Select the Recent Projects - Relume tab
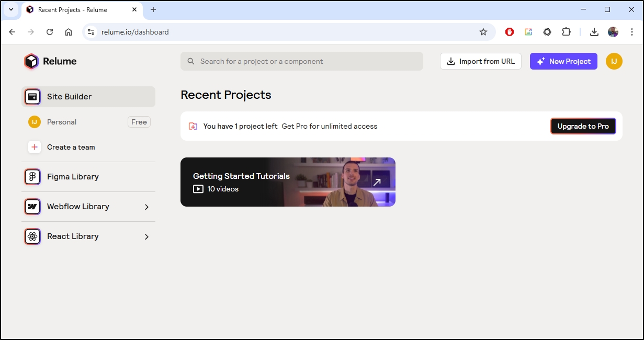 click(81, 9)
